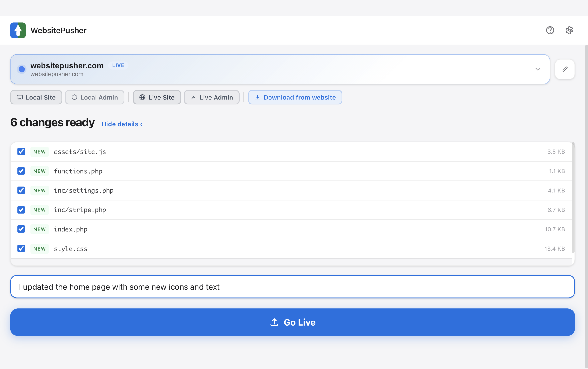
Task: Click the 6 changes ready heading
Action: point(52,123)
